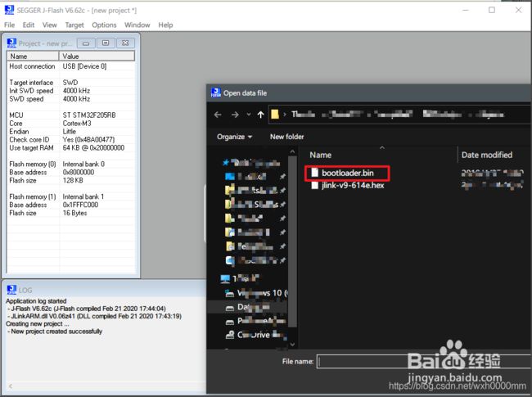Open the Edit menu
Viewport: 532px width, 397px height.
coord(29,25)
